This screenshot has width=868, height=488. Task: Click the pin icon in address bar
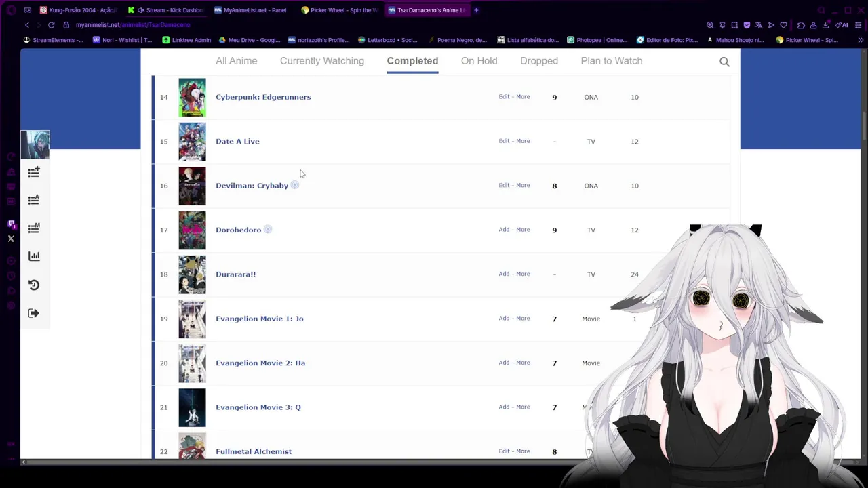[x=722, y=25]
